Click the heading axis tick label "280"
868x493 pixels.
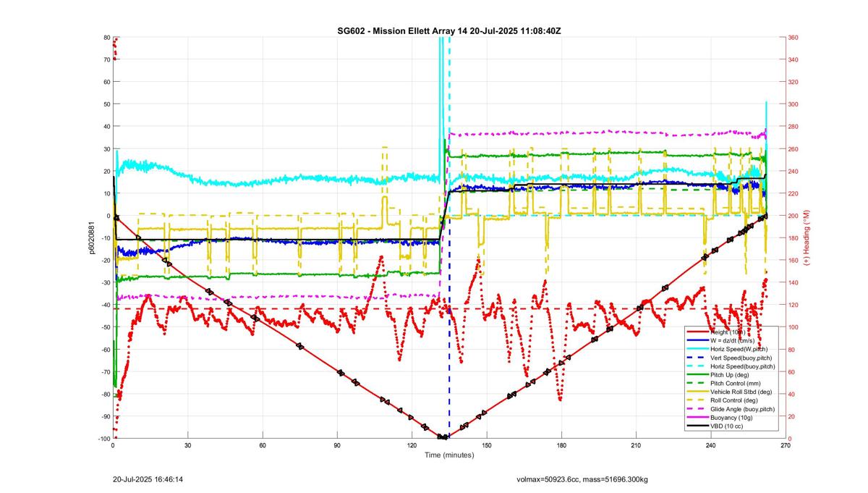(795, 127)
